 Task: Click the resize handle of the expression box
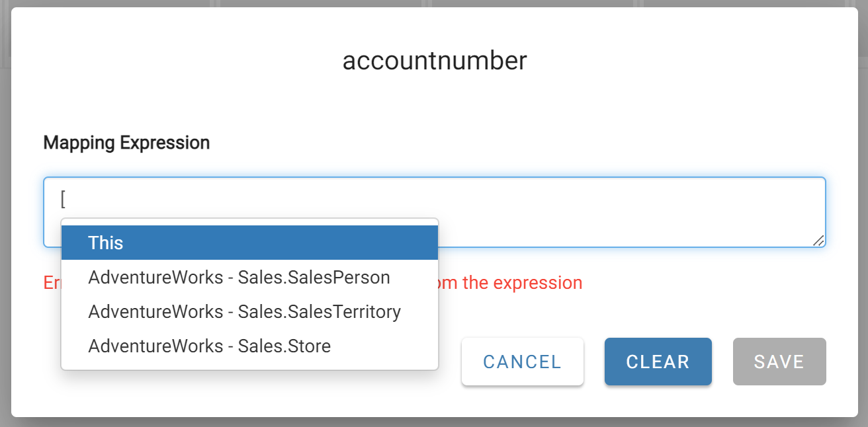pos(819,241)
